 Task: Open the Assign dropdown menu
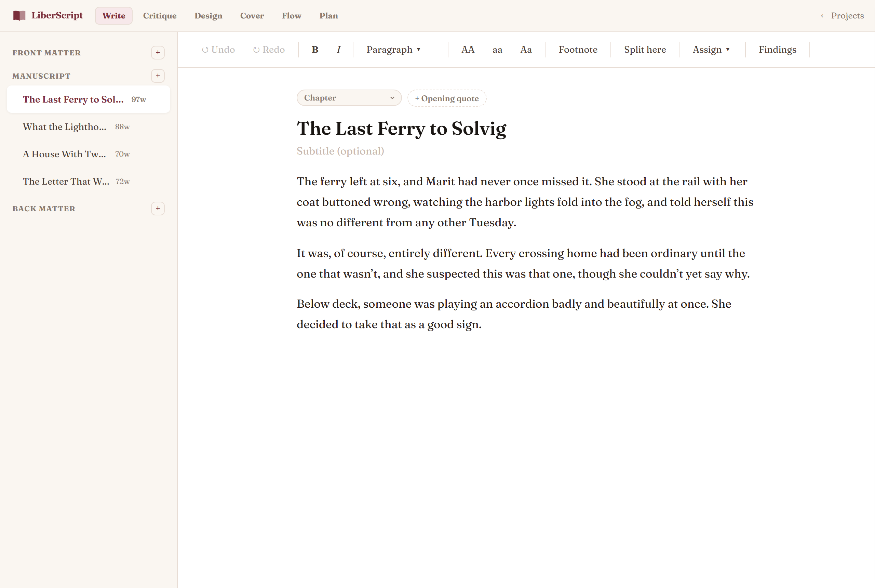point(711,50)
